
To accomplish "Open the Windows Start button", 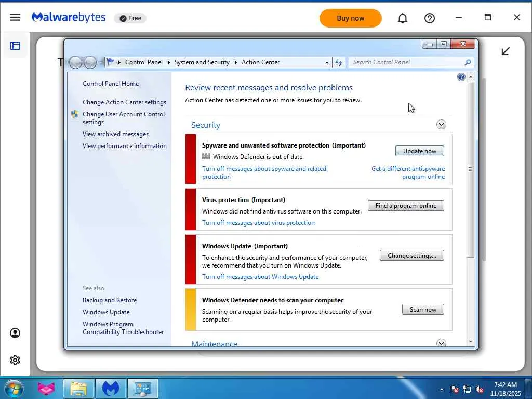I will 14,389.
